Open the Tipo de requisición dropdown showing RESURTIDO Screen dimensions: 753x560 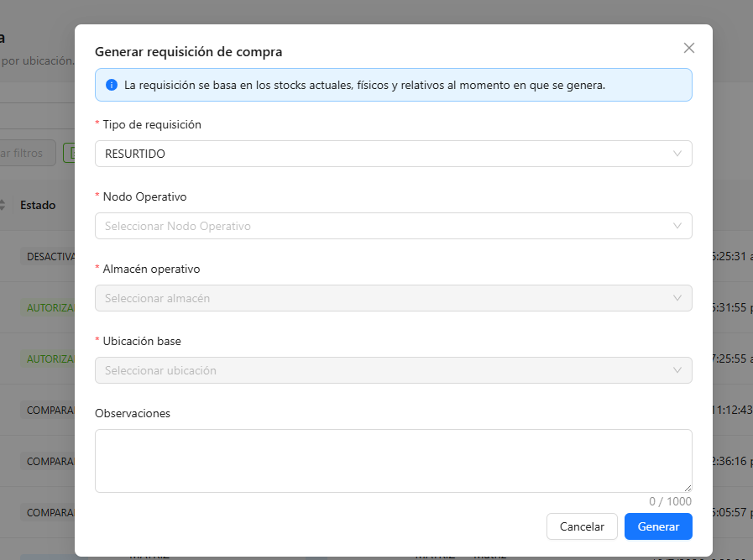click(394, 154)
